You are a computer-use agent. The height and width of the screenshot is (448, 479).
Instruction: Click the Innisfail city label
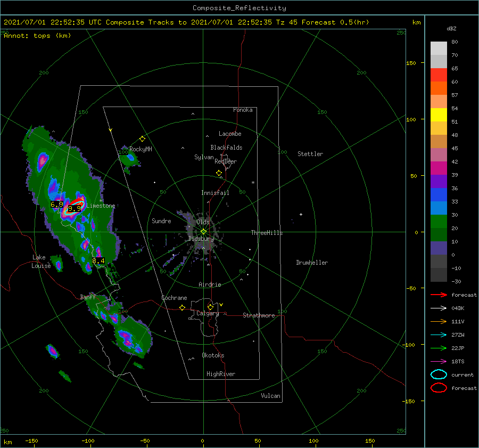point(215,193)
